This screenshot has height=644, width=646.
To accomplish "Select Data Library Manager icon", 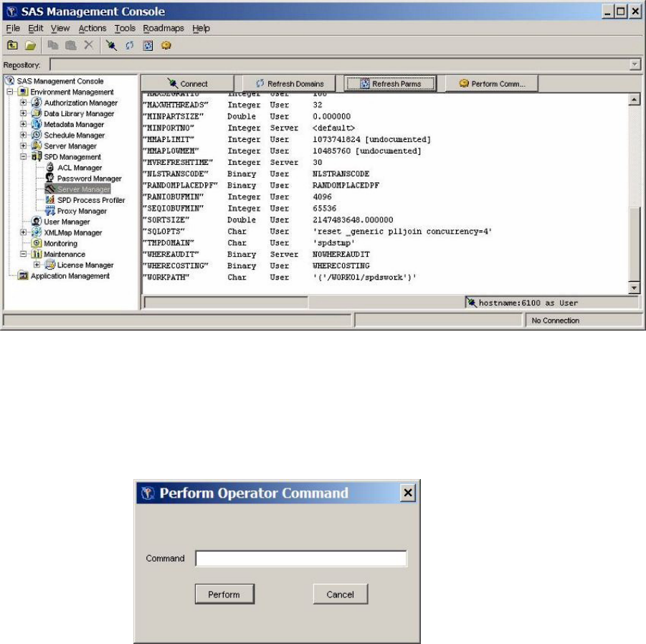I will point(37,113).
